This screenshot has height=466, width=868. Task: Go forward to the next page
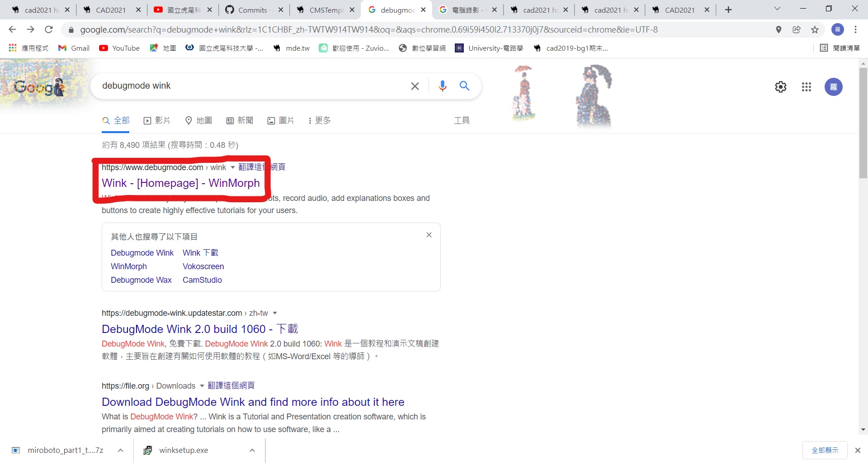click(x=30, y=29)
